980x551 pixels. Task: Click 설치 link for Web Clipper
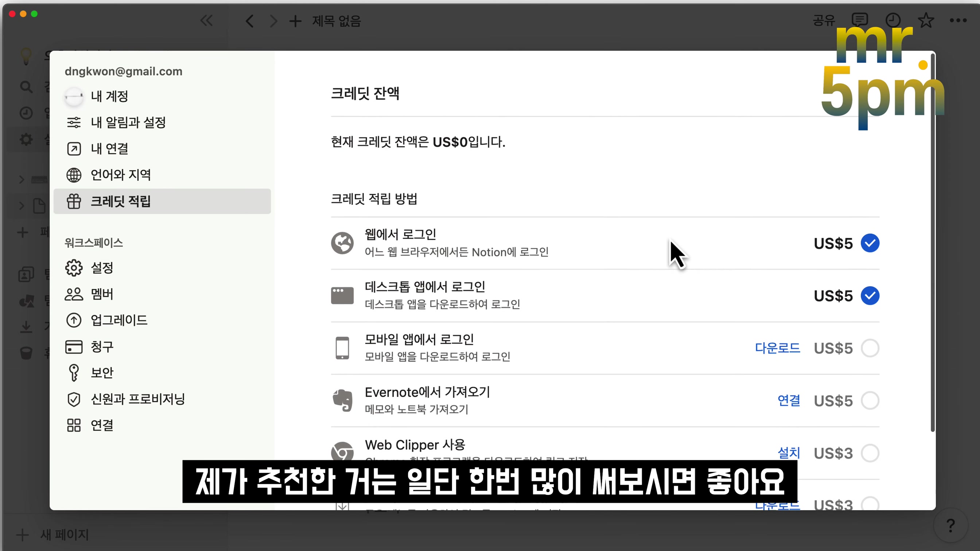click(789, 453)
